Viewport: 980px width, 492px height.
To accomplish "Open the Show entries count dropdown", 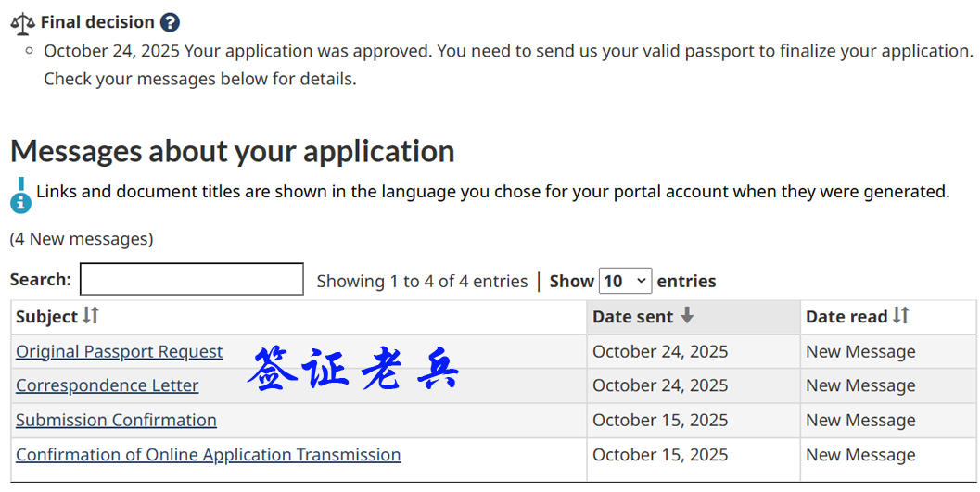I will click(x=626, y=281).
